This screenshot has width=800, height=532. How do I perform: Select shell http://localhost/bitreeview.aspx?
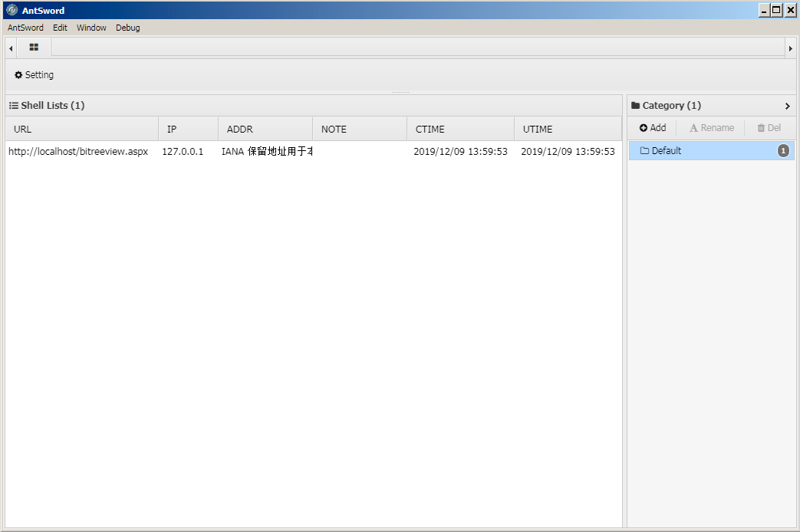[78, 152]
